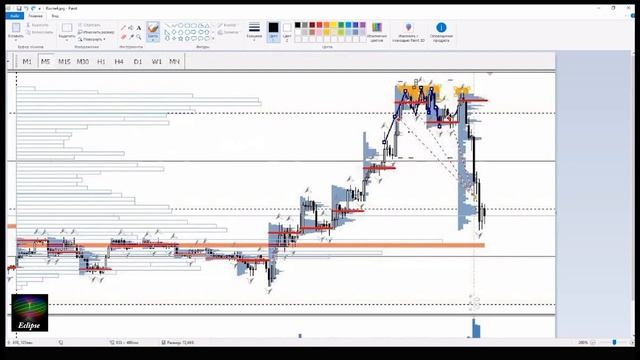Open the Select tool dropdown arrow
This screenshot has width=640, height=360.
coord(67,39)
